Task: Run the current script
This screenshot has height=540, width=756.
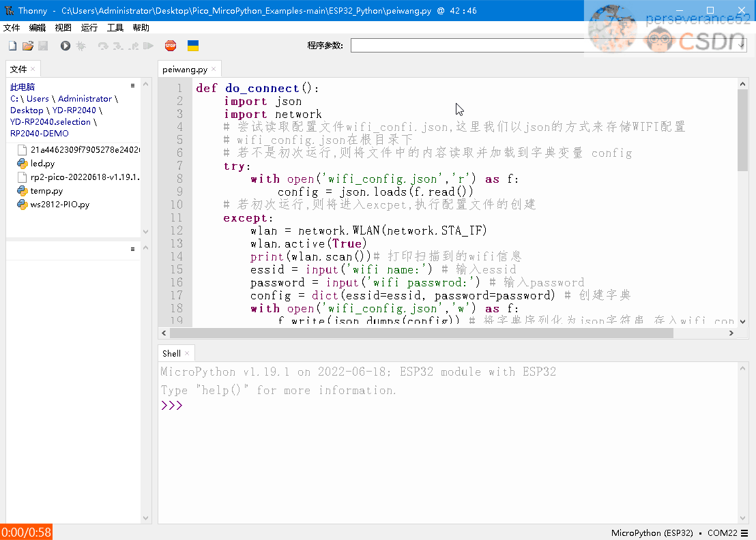Action: pos(65,46)
